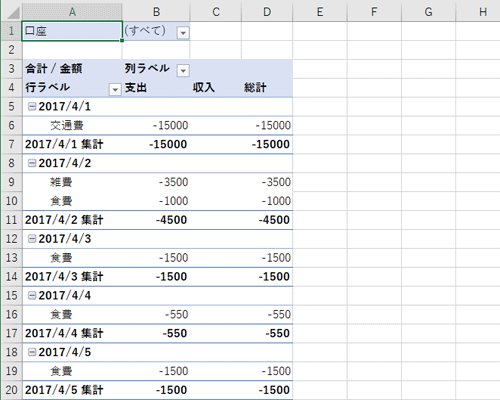Collapse the 2017/4/4 group
This screenshot has width=500, height=400.
[x=32, y=295]
